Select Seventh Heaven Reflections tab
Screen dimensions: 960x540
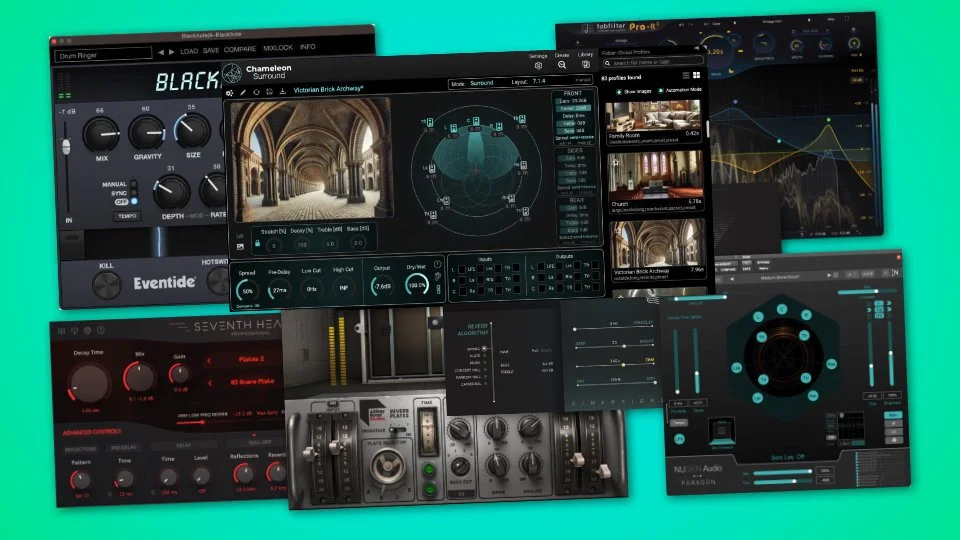[x=80, y=449]
